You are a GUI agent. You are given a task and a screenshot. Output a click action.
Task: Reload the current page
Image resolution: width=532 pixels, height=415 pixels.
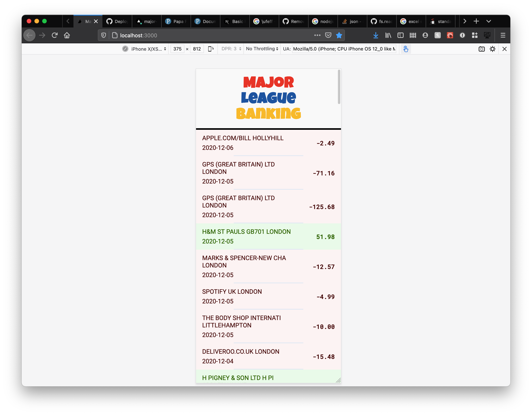55,35
